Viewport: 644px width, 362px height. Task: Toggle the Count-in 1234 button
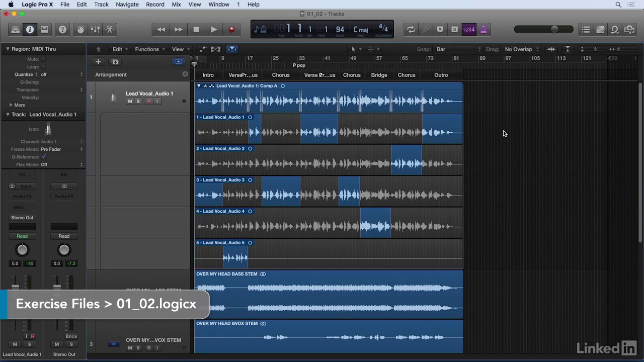[x=469, y=30]
